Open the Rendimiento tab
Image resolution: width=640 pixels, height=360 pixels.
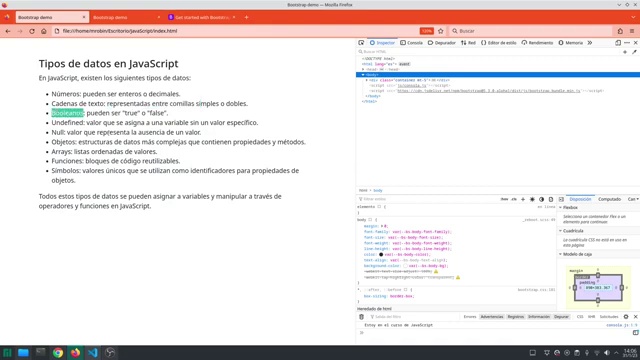(537, 42)
